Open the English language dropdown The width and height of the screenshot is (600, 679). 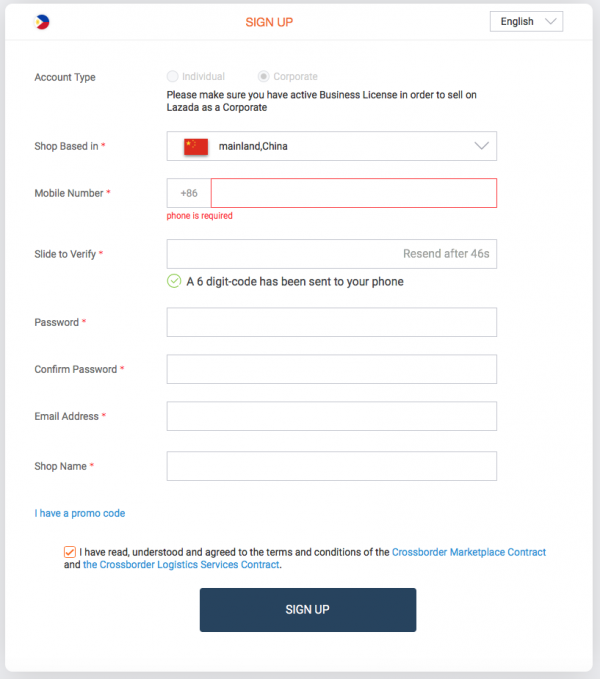526,21
